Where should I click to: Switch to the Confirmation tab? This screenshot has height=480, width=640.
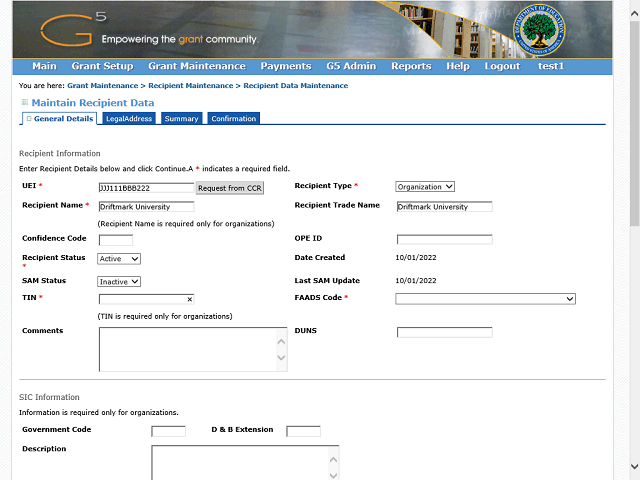pyautogui.click(x=234, y=118)
